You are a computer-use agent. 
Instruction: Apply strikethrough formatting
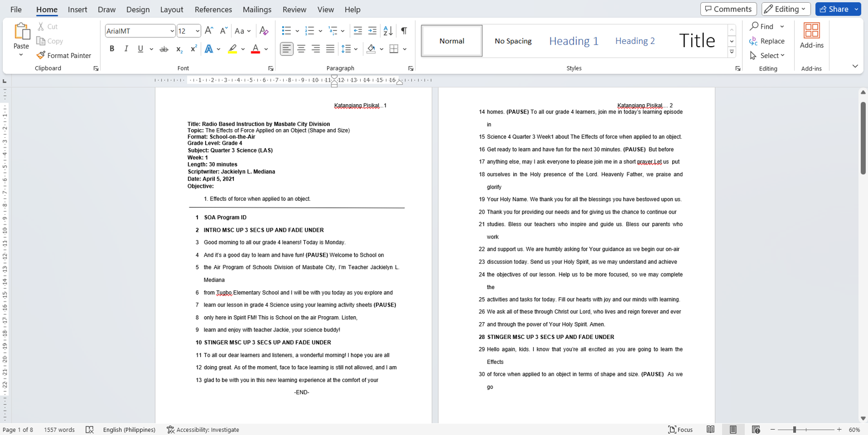click(x=164, y=49)
